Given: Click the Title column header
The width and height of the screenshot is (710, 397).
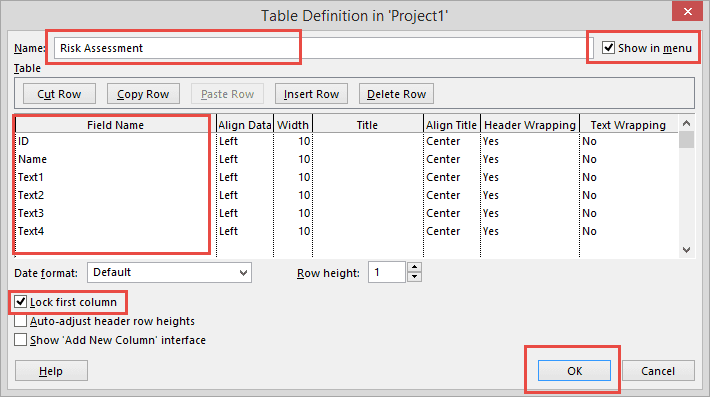Looking at the screenshot, I should tap(368, 124).
